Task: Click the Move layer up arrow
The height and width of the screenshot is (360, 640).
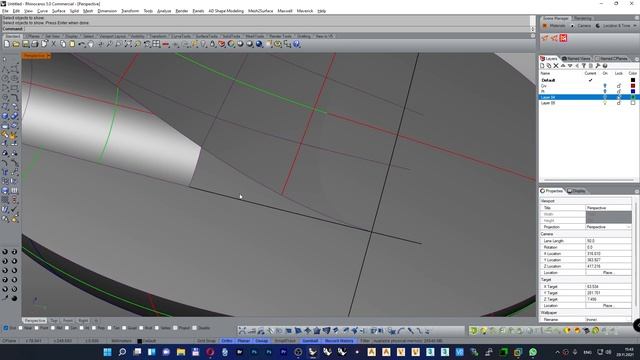Action: tap(563, 66)
